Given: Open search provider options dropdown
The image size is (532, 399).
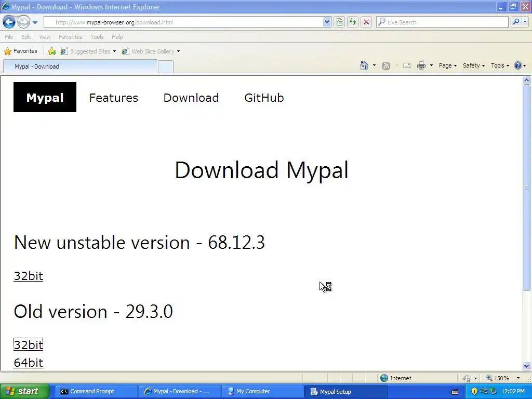Looking at the screenshot, I should 525,22.
